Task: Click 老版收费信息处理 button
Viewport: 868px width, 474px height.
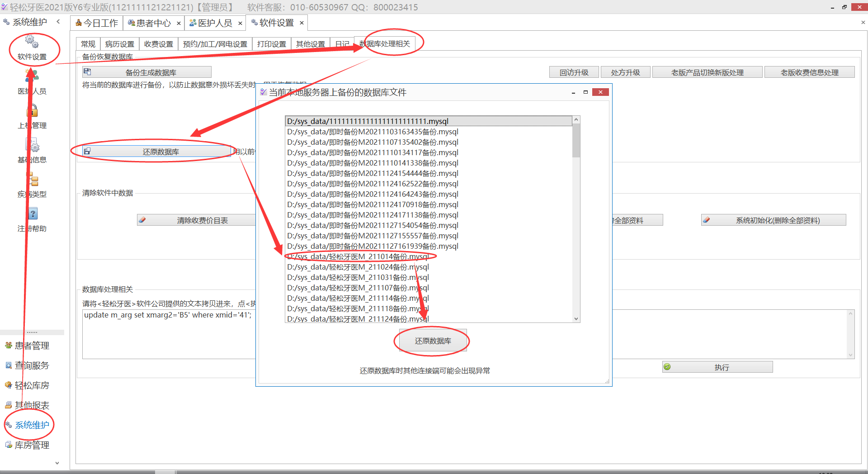Action: point(810,72)
